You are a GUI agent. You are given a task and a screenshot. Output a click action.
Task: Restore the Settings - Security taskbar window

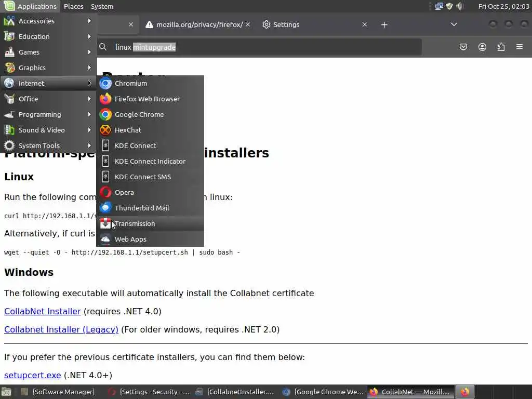click(149, 392)
